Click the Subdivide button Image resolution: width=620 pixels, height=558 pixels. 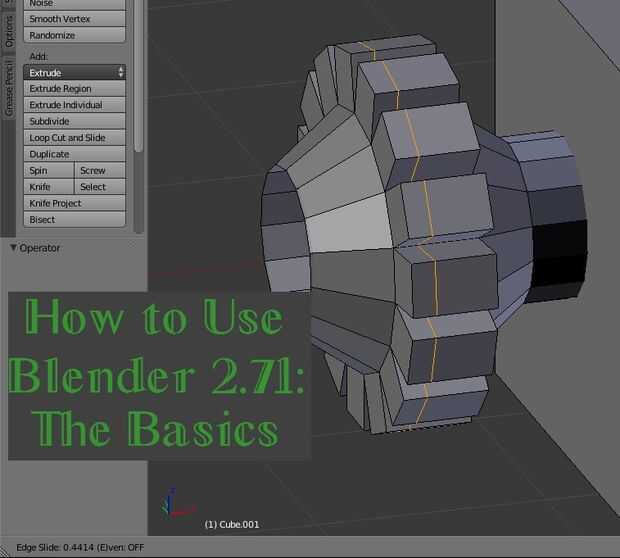(74, 121)
